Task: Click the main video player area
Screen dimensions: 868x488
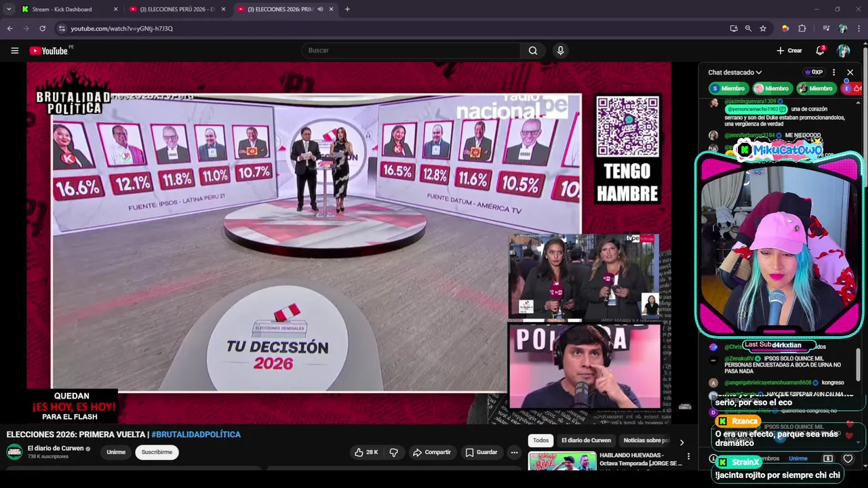Action: 349,243
